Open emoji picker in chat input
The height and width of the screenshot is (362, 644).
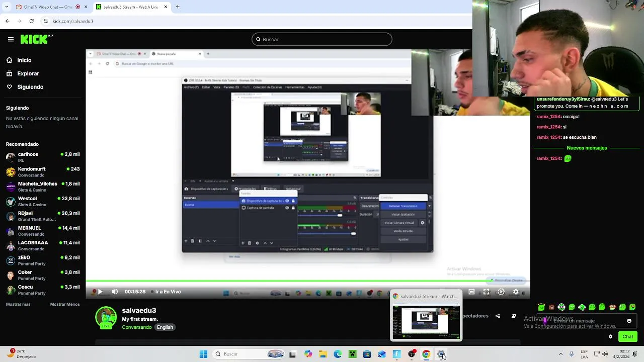(x=629, y=321)
